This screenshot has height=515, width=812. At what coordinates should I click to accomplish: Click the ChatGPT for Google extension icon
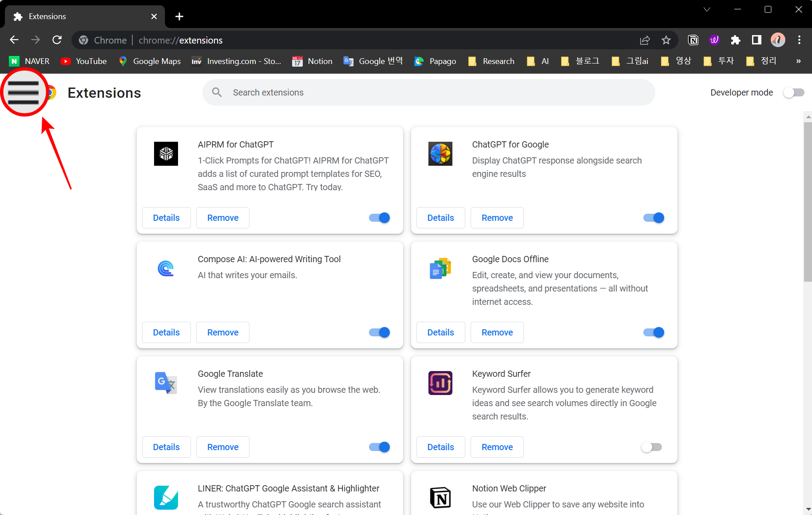[440, 154]
